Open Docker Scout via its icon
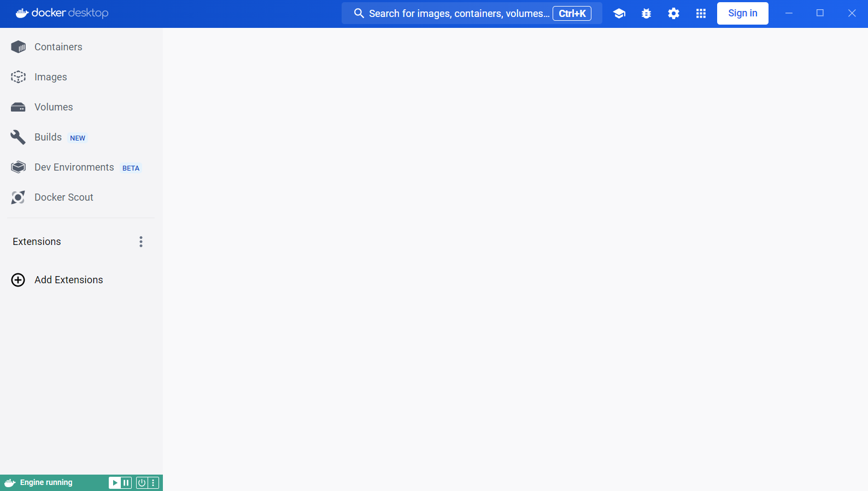Screen dimensions: 868x491 18,197
